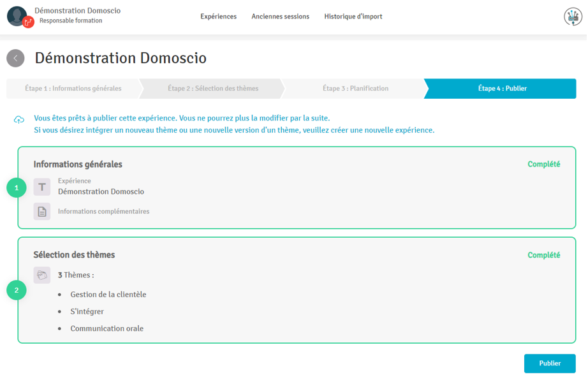Click the green step 2 circle
This screenshot has height=380, width=588.
point(17,291)
